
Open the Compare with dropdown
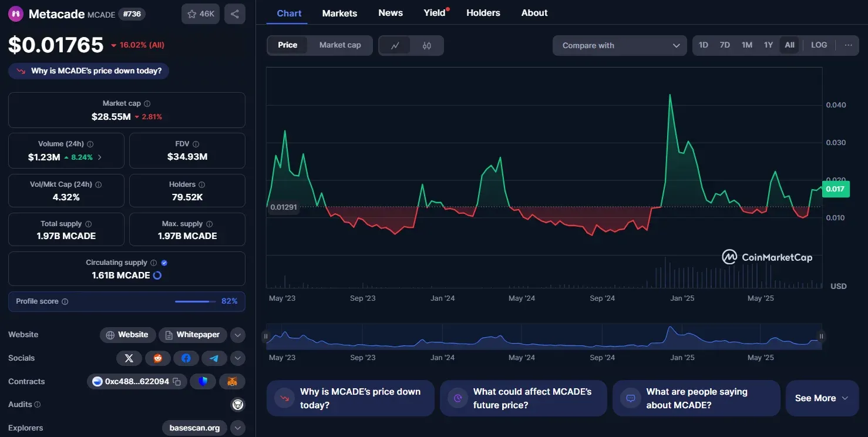click(620, 45)
